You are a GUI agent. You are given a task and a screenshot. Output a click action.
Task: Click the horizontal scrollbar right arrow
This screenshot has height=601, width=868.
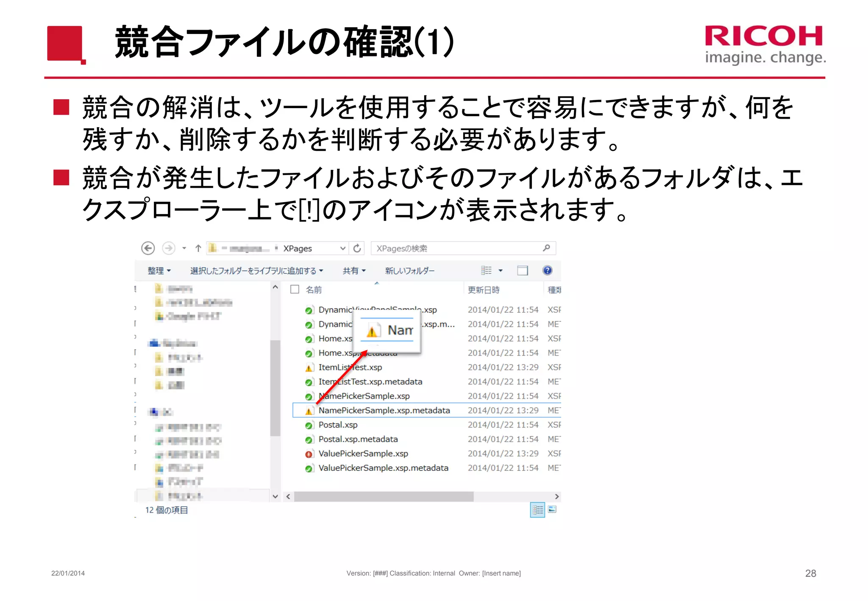click(557, 496)
